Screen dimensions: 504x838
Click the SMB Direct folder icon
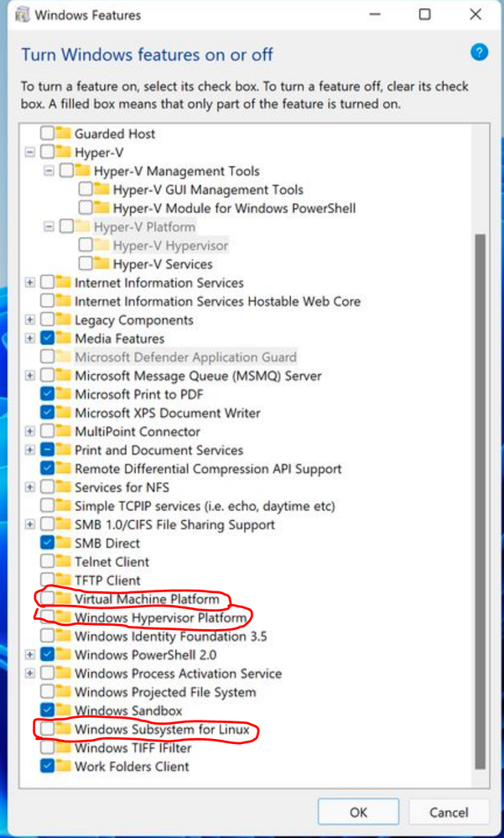pos(64,544)
